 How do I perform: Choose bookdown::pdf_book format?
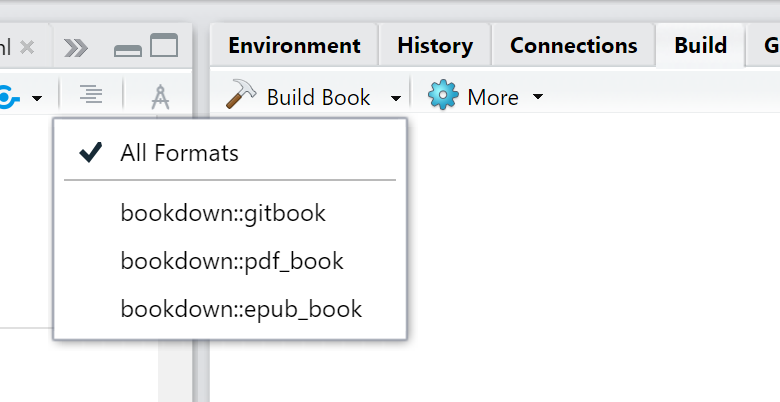(x=232, y=261)
